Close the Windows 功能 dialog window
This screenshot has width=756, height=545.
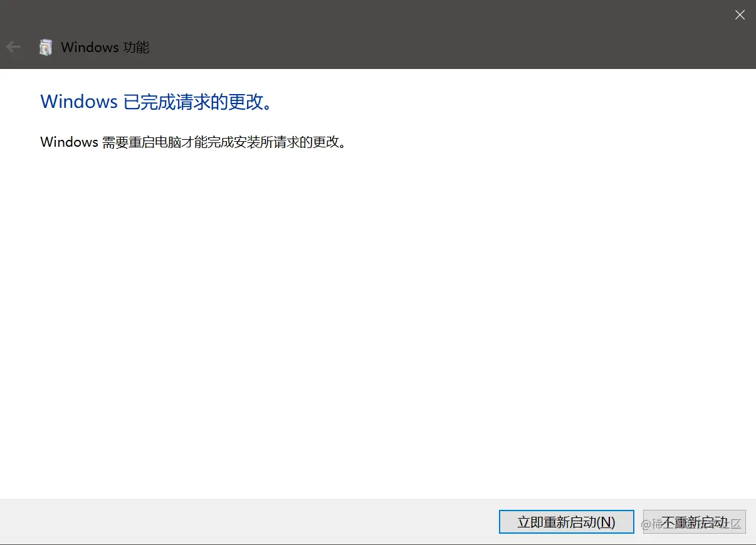tap(740, 15)
